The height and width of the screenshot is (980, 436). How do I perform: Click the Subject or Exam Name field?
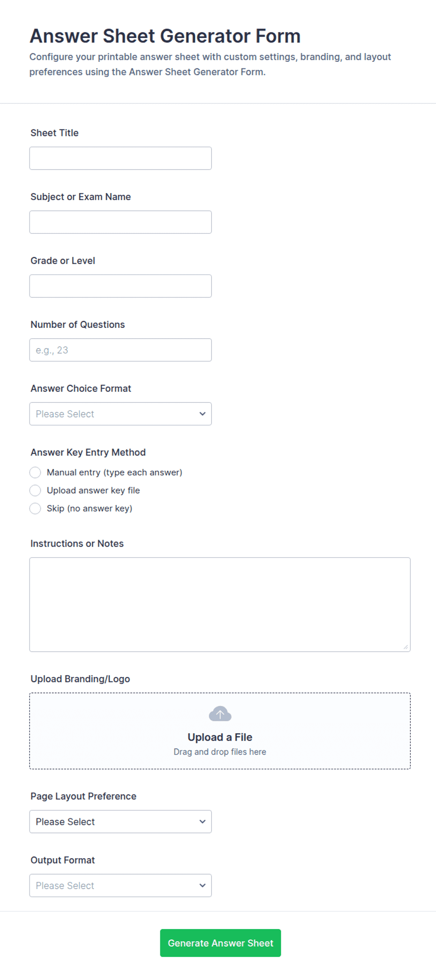click(120, 222)
